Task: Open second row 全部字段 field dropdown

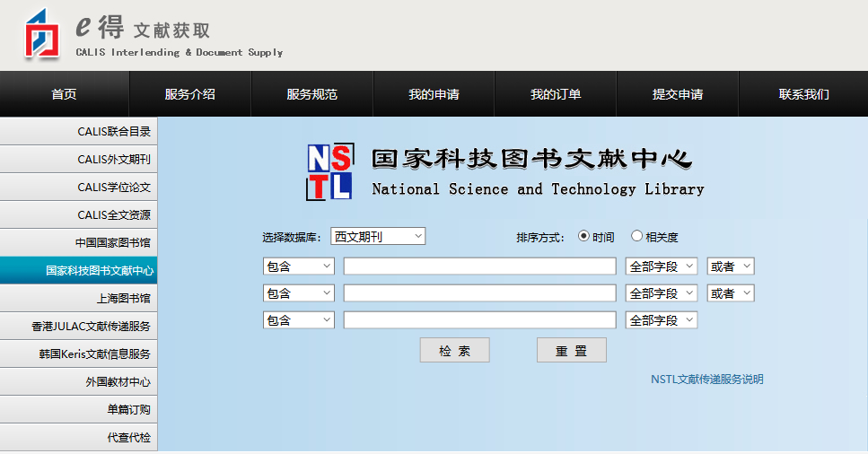Action: [662, 292]
